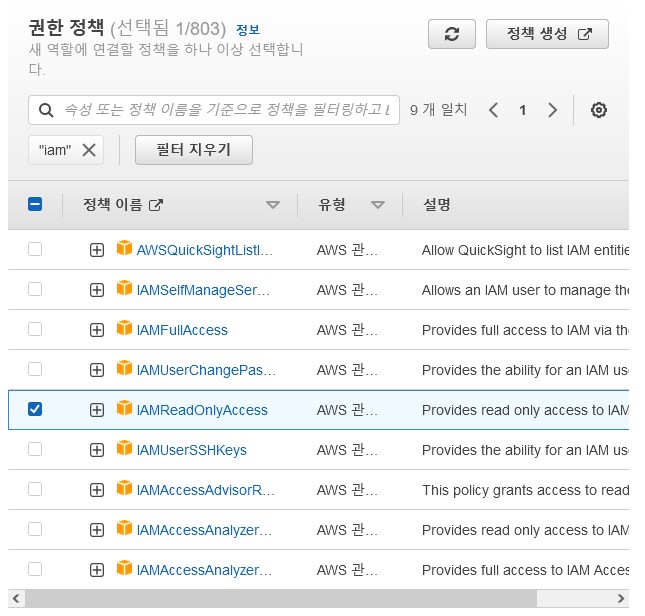Check the IAMFullAccess policy checkbox
645x616 pixels.
(x=35, y=329)
